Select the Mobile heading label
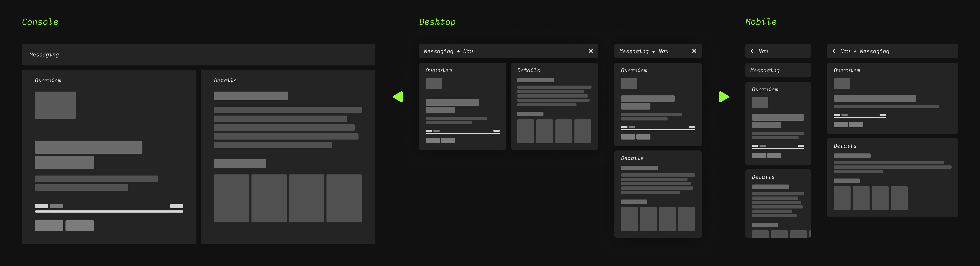980x266 pixels. pyautogui.click(x=760, y=22)
